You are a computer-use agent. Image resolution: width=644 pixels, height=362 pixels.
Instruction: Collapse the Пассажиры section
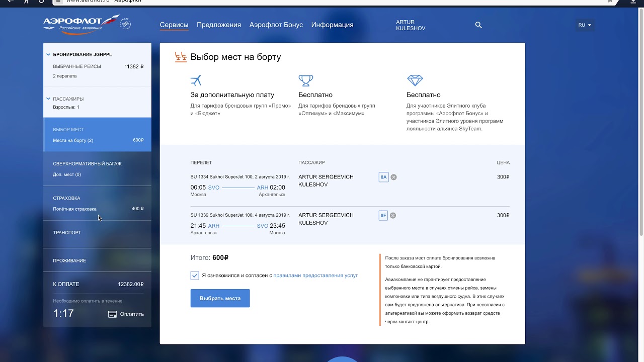[48, 99]
